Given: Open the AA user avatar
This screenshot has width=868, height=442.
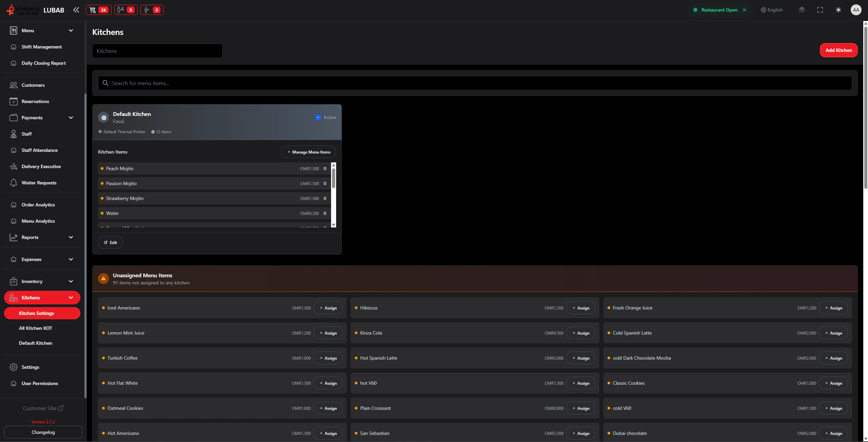Looking at the screenshot, I should (x=856, y=10).
